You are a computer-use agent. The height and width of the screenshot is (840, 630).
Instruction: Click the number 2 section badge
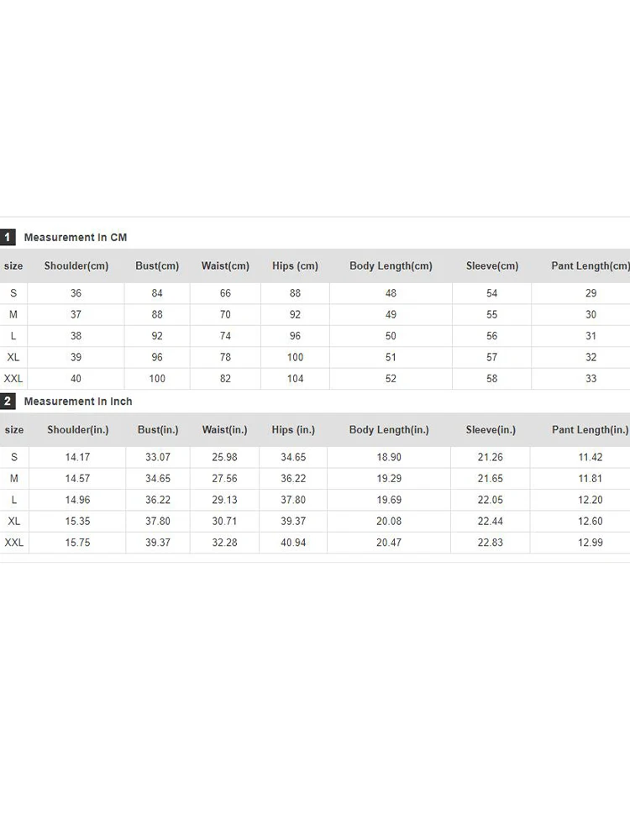8,402
